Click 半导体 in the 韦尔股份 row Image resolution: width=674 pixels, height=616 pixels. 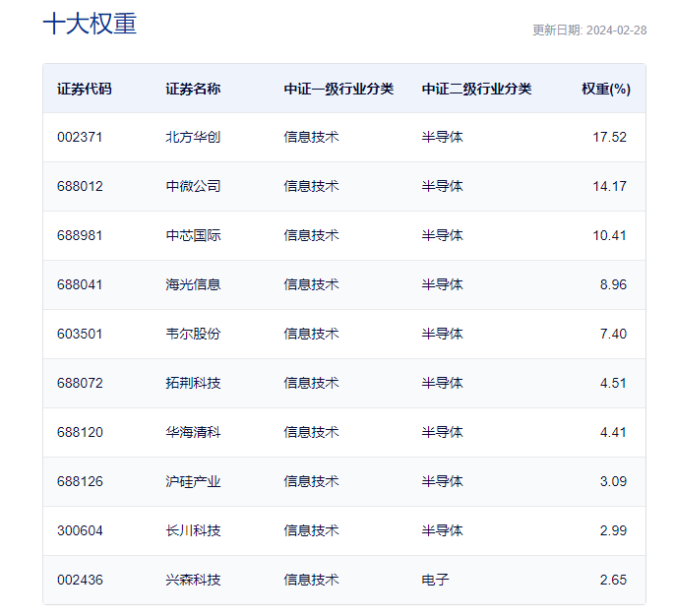tap(443, 334)
